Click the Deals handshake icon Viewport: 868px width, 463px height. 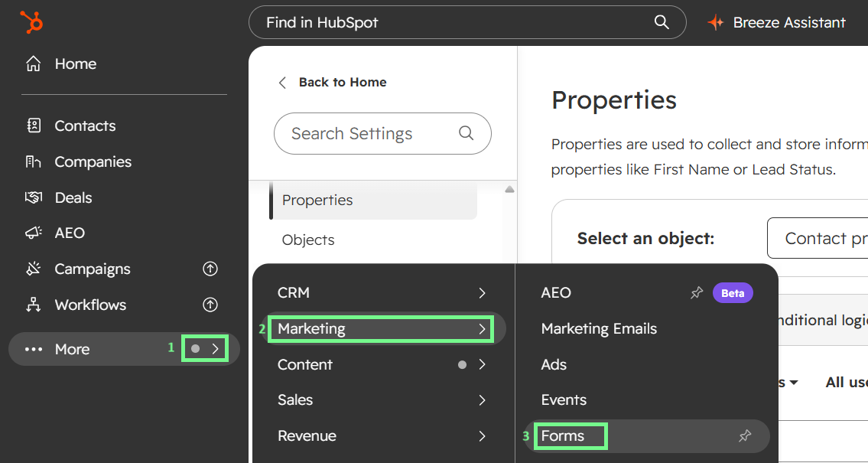33,197
